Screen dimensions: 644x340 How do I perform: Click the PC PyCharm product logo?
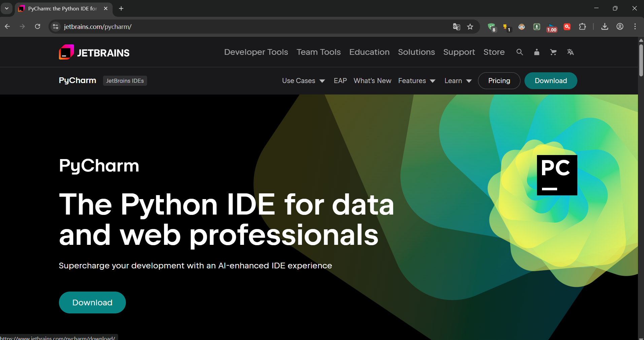coord(557,175)
